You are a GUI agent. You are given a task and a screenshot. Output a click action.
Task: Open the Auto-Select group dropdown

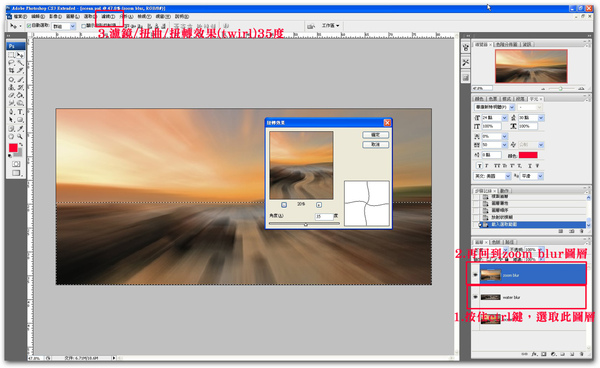click(x=73, y=26)
